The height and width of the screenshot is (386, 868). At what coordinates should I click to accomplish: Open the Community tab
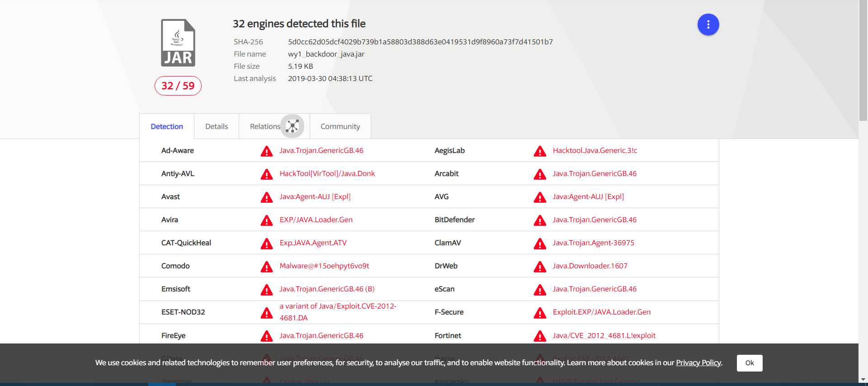340,126
